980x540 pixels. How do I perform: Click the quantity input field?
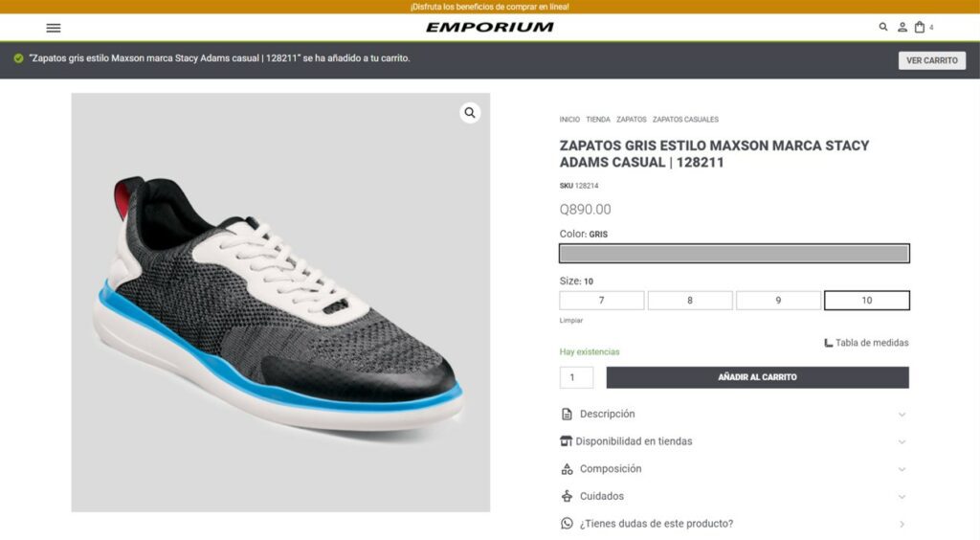576,377
